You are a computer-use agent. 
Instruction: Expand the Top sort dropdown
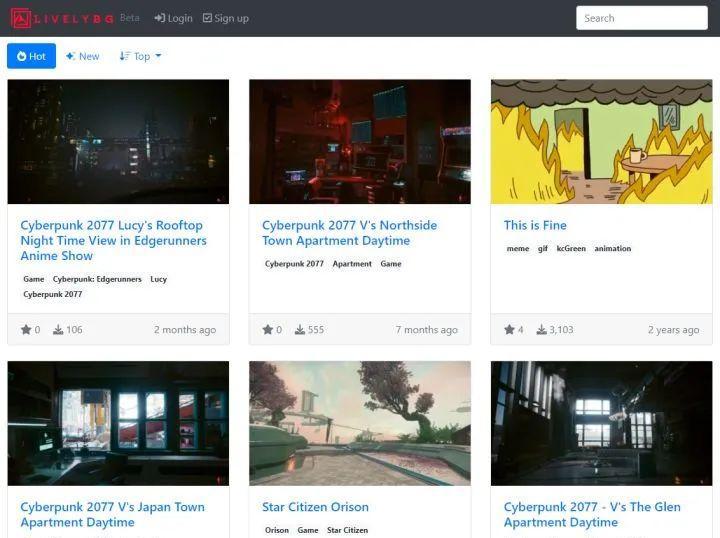click(140, 56)
